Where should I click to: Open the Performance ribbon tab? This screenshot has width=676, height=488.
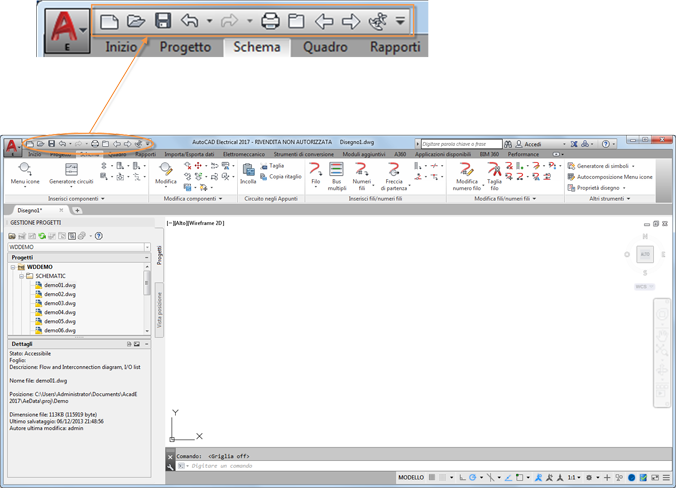click(523, 154)
